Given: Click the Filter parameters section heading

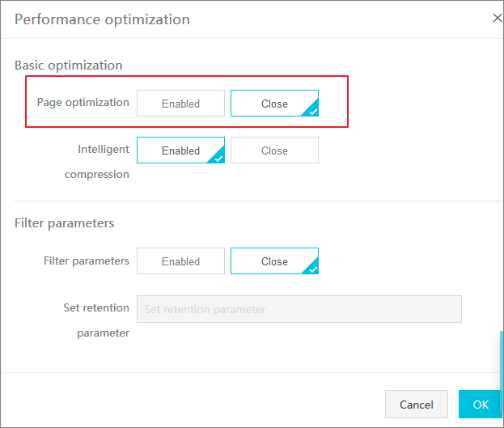Looking at the screenshot, I should 64,223.
